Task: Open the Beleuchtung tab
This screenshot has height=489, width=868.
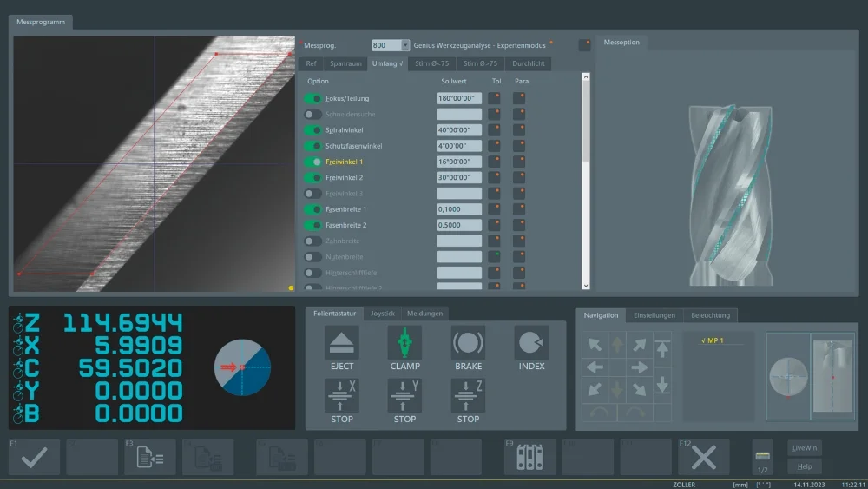Action: (711, 315)
